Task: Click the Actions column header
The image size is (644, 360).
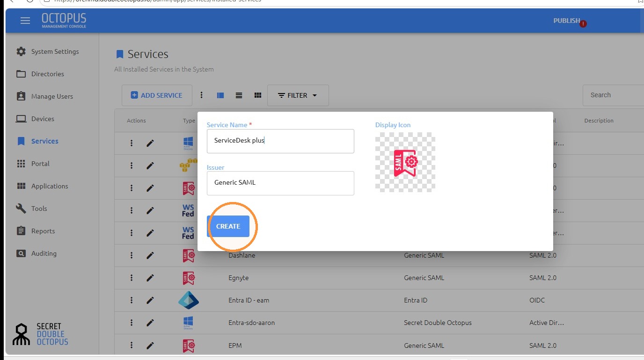Action: [x=136, y=121]
